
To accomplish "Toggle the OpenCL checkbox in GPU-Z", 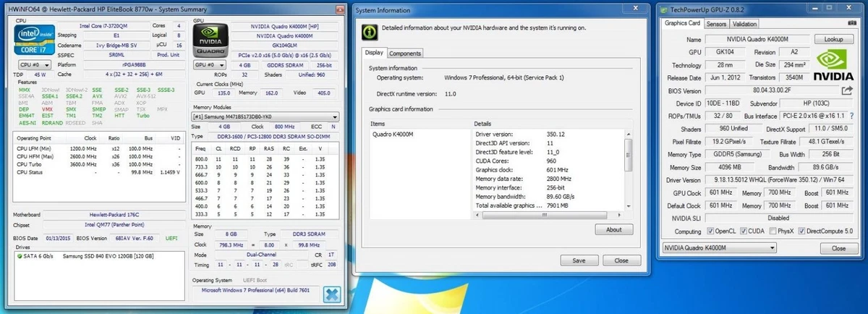I will 710,232.
